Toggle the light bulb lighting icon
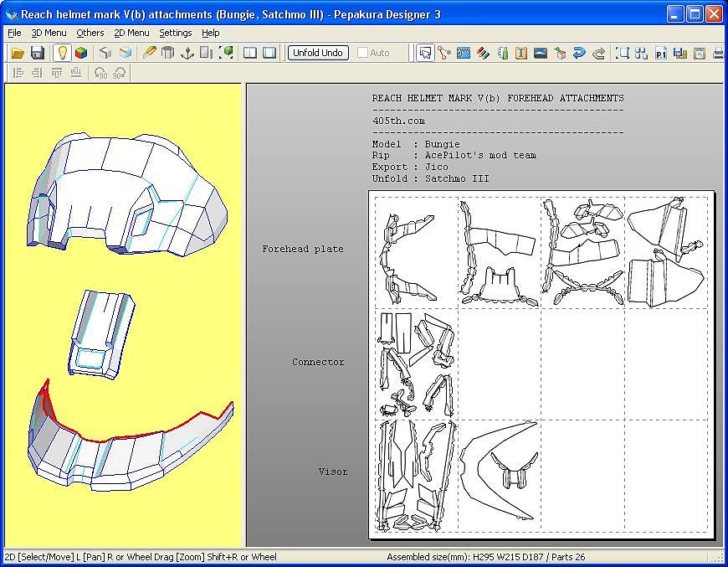728x567 pixels. 62,53
